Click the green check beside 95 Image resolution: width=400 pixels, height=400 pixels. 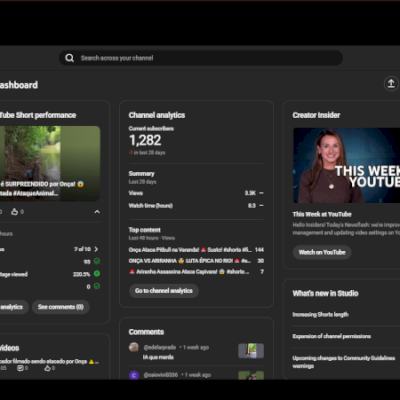click(x=97, y=261)
